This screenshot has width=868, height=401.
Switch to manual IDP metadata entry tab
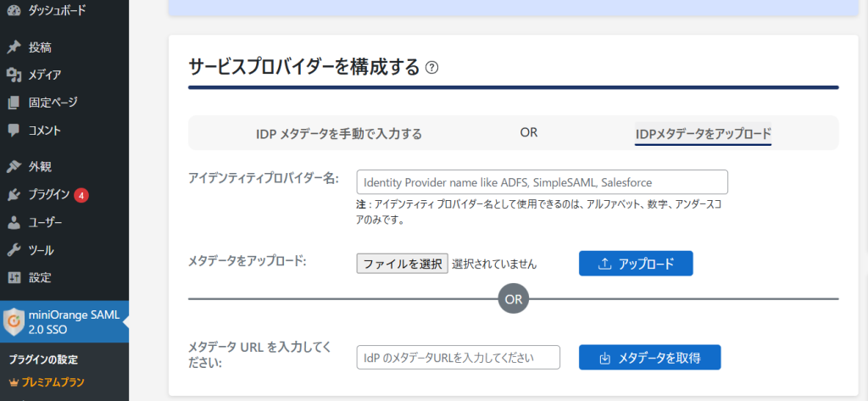click(339, 133)
